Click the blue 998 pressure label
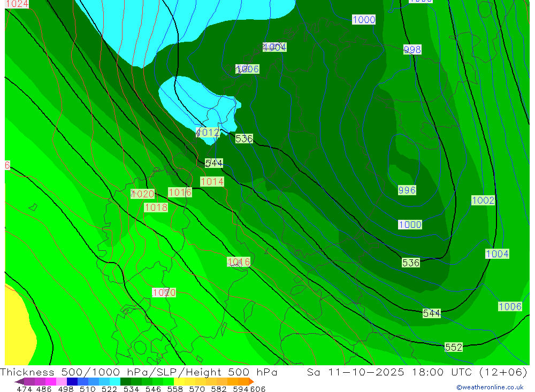 (412, 50)
